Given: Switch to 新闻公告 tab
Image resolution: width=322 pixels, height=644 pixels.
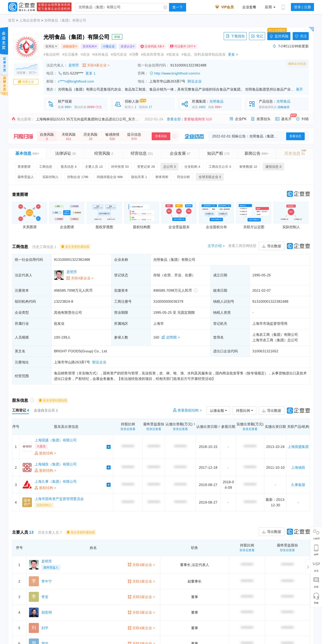Looking at the screenshot, I should (x=257, y=153).
